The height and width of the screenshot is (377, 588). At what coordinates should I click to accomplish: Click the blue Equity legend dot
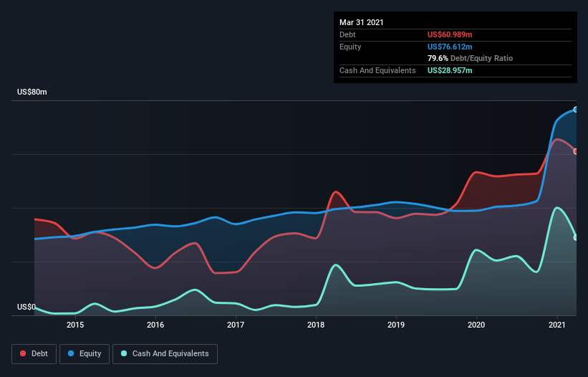[71, 353]
